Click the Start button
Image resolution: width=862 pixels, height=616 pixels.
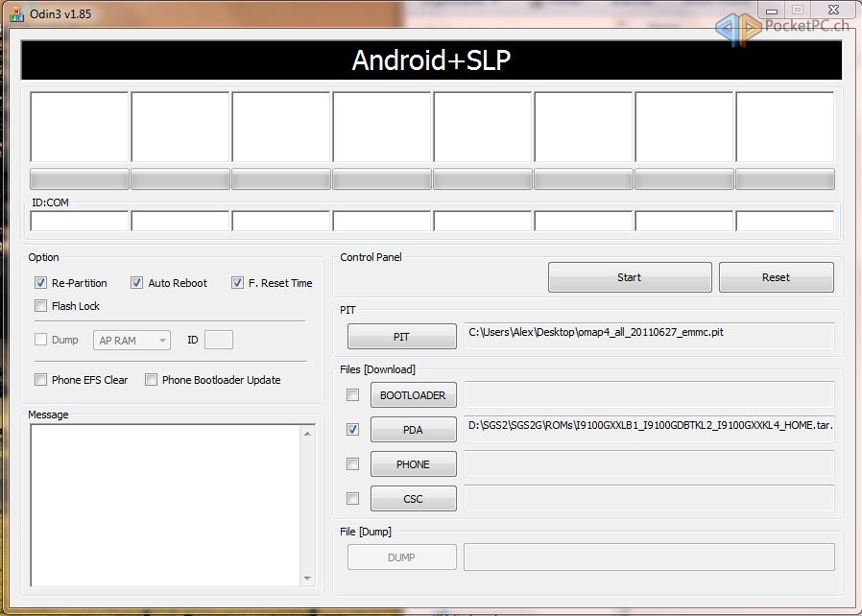630,277
